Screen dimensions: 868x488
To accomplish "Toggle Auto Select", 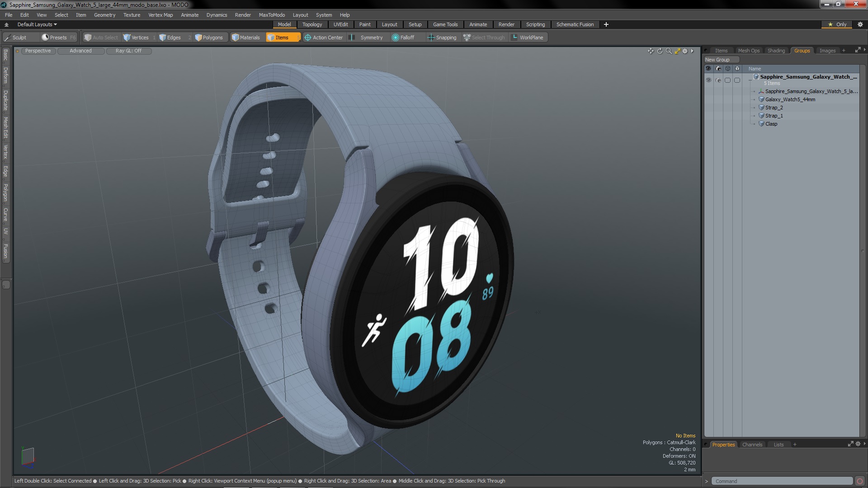I will pos(101,38).
